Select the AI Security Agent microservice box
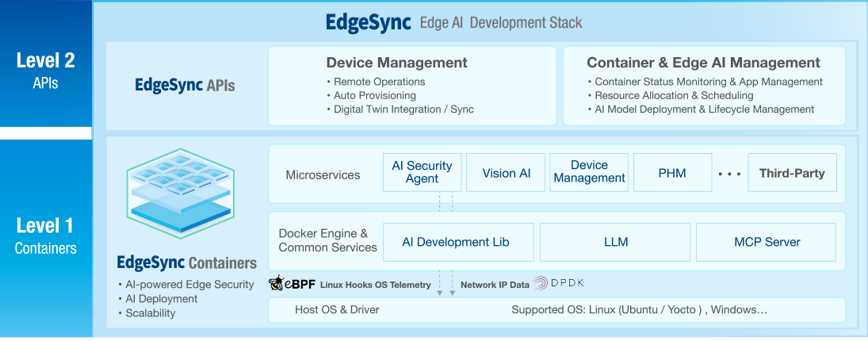Viewport: 868px width, 341px height. (x=422, y=172)
